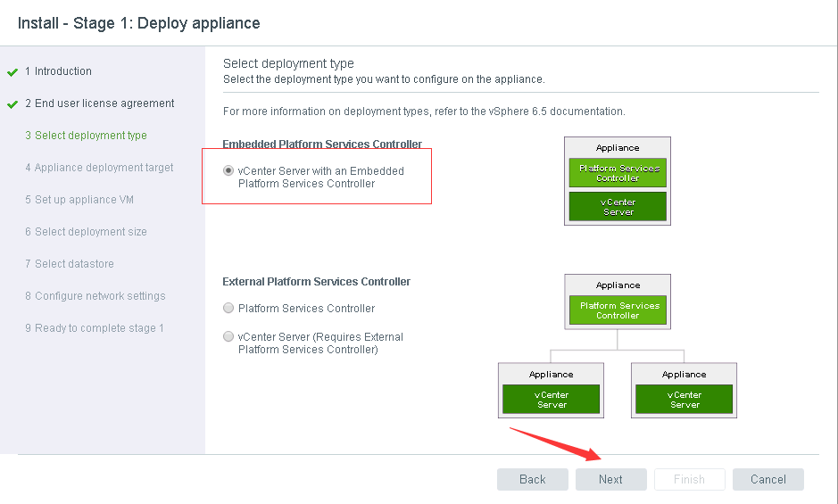Click the external diagram's Platform Services Controller box

[618, 310]
